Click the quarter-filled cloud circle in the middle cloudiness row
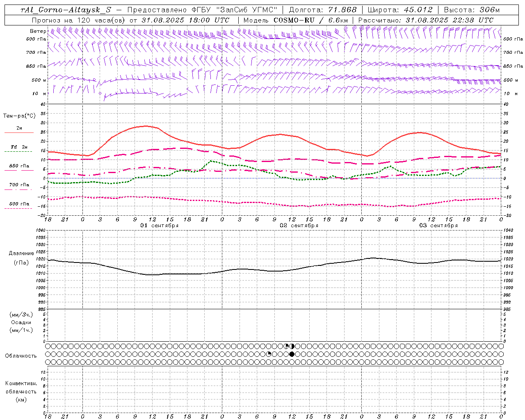Image resolution: width=525 pixels, height=420 pixels. tap(269, 354)
